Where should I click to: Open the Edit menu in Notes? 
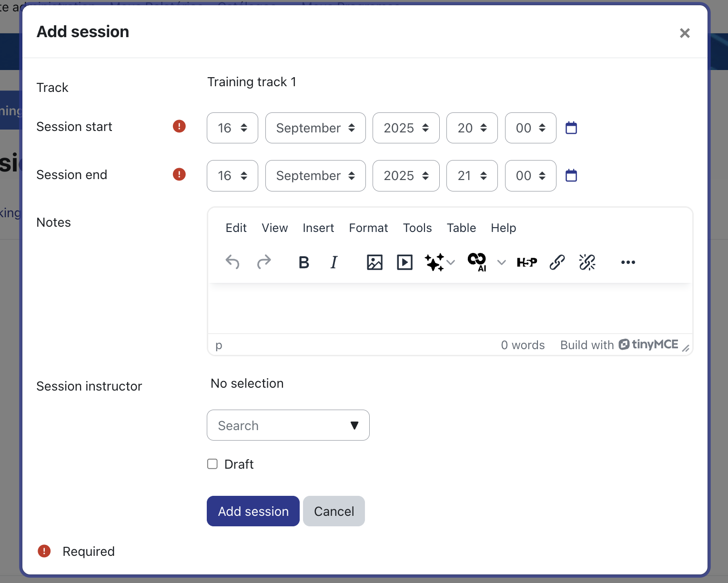click(236, 228)
